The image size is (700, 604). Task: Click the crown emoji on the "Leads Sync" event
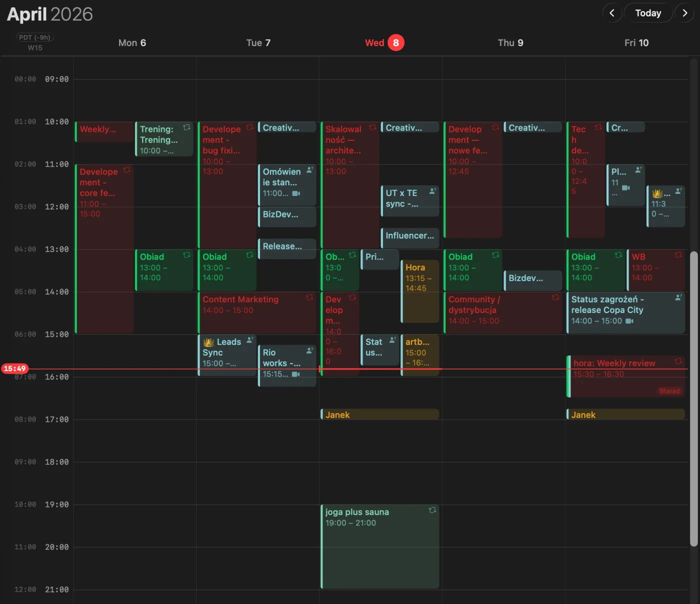coord(209,341)
